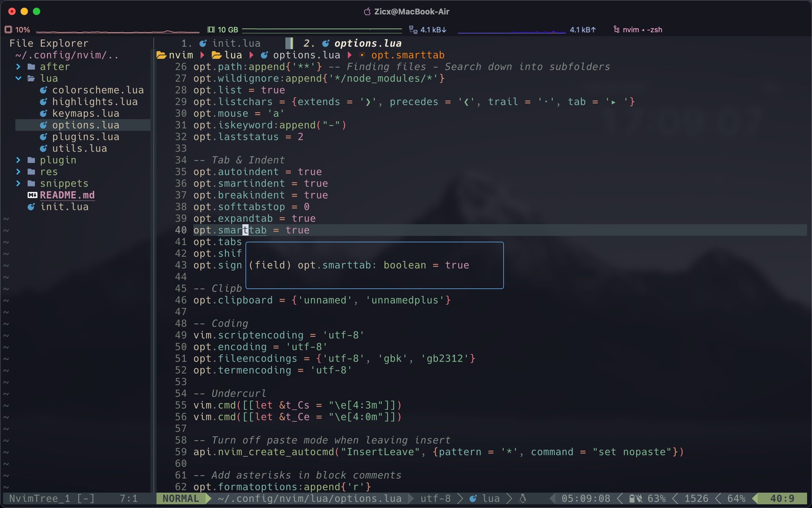Viewport: 812px width, 508px height.
Task: Expand the plugin folder chevron
Action: (18, 160)
